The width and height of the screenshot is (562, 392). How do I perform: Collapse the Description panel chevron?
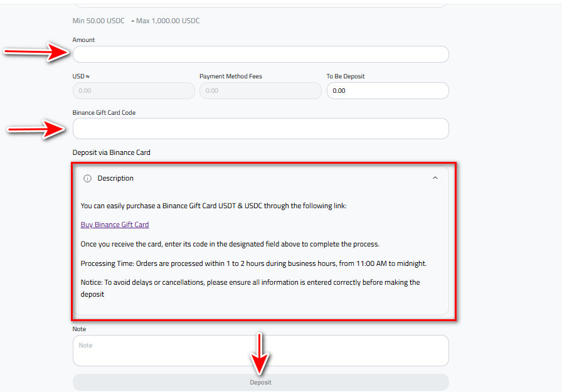coord(435,178)
